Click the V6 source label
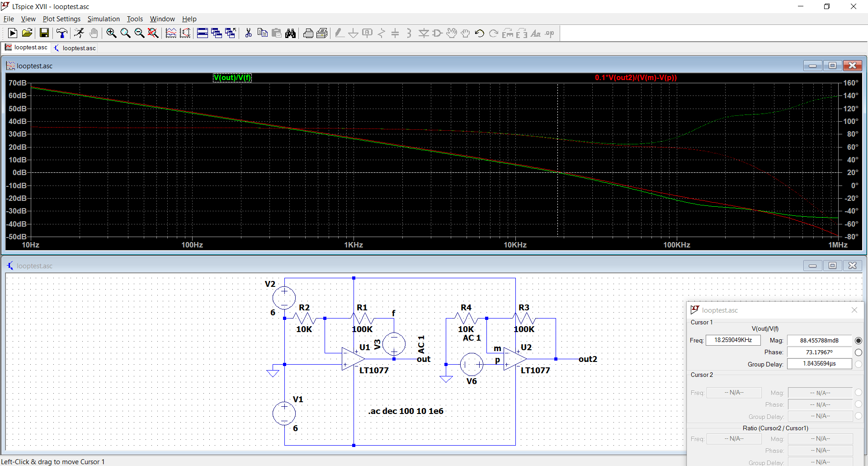 click(x=472, y=381)
